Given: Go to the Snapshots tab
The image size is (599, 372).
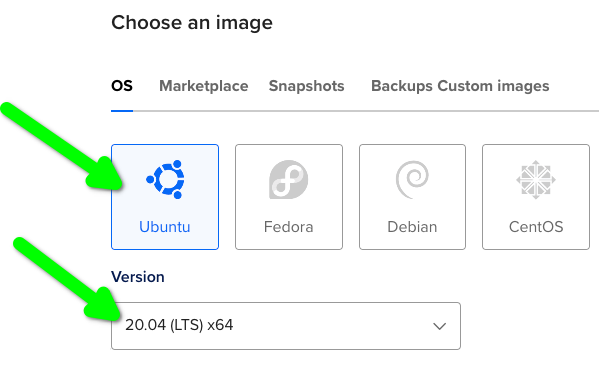Looking at the screenshot, I should [306, 86].
